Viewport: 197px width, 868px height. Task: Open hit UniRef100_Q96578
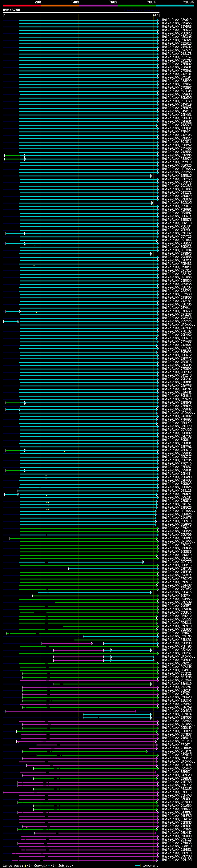177,50
